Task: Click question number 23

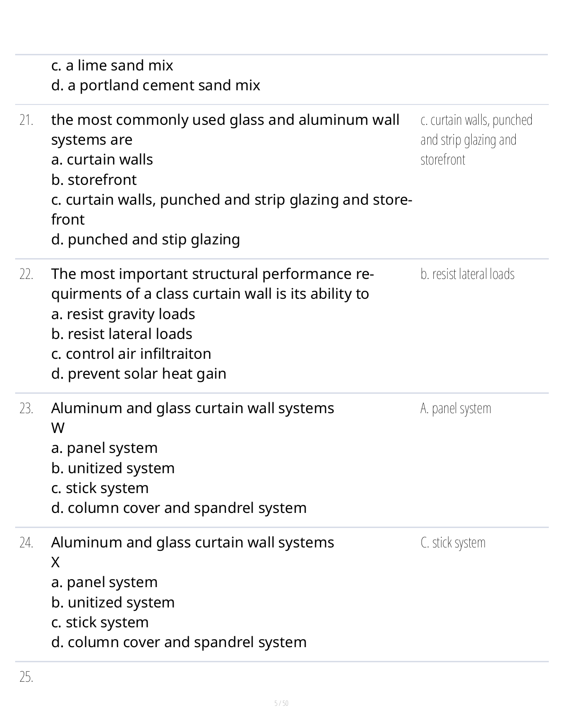Action: click(26, 409)
